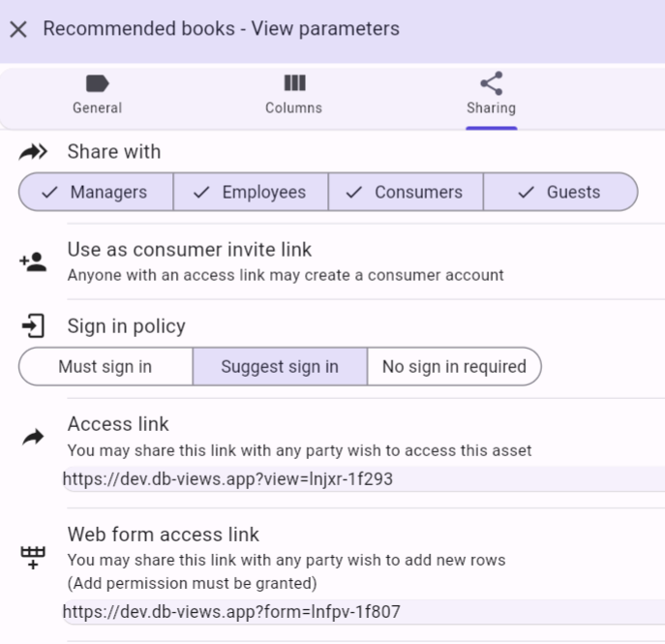Select the Suggest sign in policy
The image size is (665, 644).
tap(280, 366)
